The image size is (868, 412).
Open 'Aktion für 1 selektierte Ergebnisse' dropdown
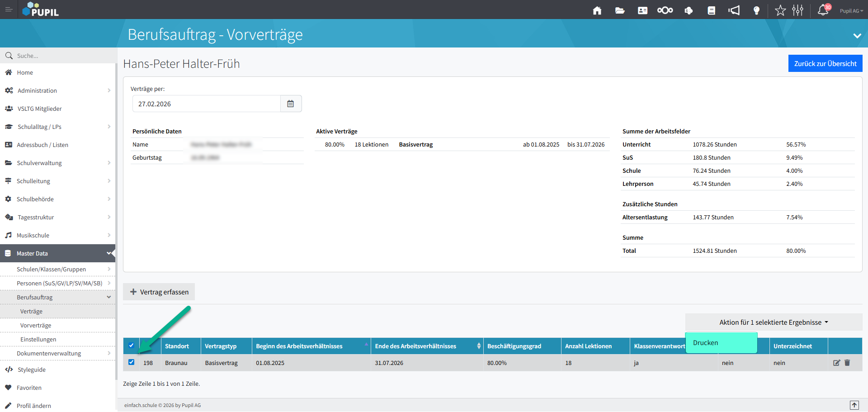point(774,322)
